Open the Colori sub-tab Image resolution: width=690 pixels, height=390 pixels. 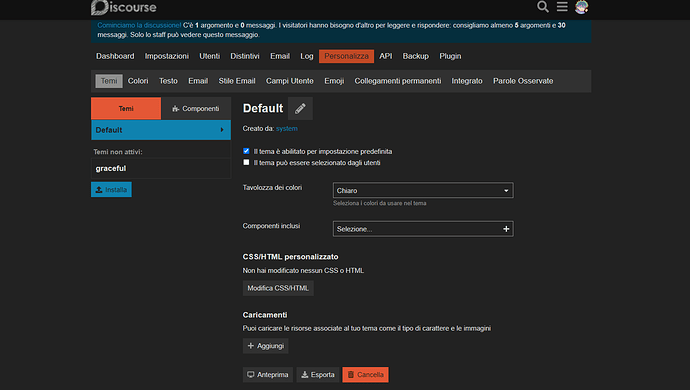coord(138,81)
